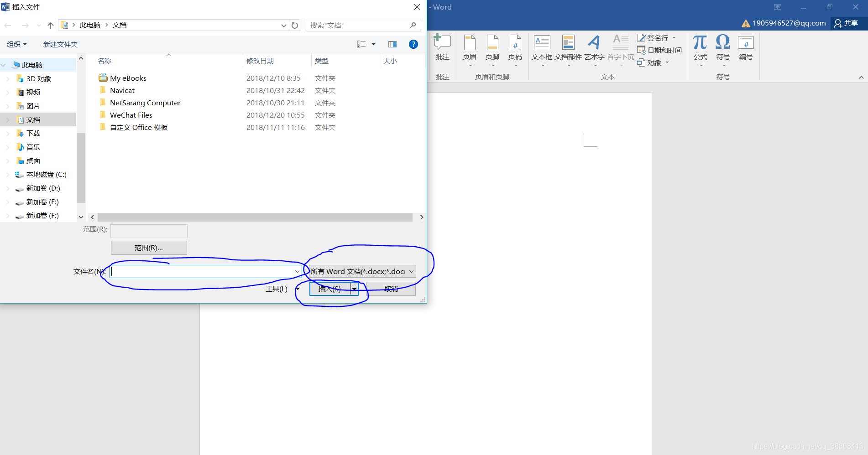The height and width of the screenshot is (455, 868).
Task: Select 视频 in the navigation tree
Action: (x=33, y=93)
